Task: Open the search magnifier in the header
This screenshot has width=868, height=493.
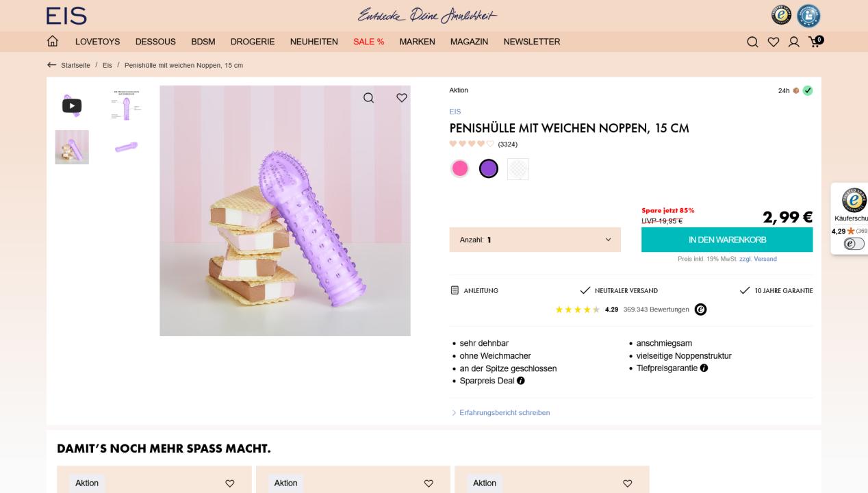Action: [752, 42]
